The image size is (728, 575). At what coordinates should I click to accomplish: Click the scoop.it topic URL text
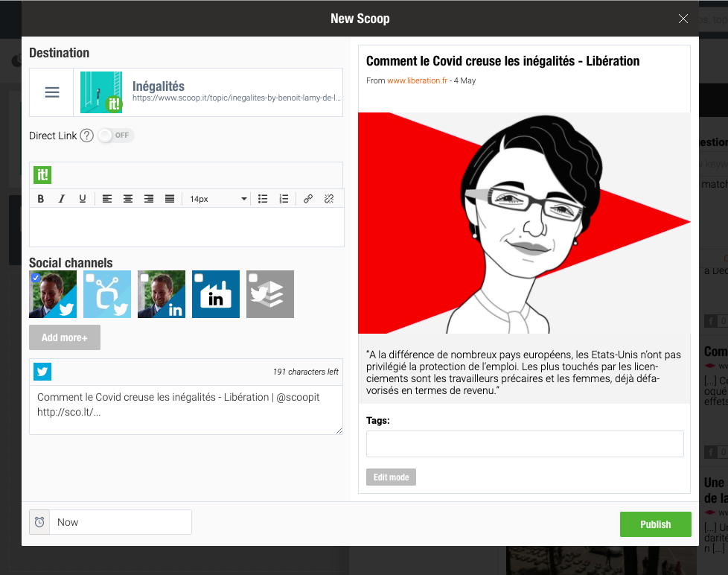point(236,98)
